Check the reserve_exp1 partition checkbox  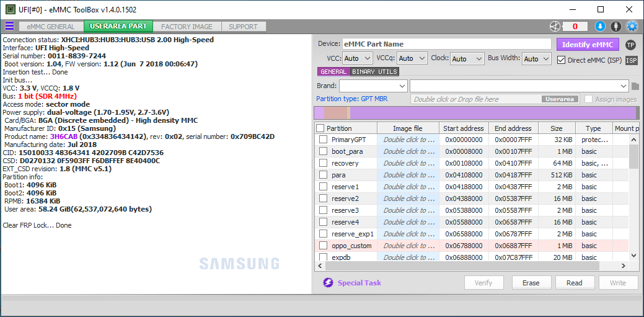point(323,234)
